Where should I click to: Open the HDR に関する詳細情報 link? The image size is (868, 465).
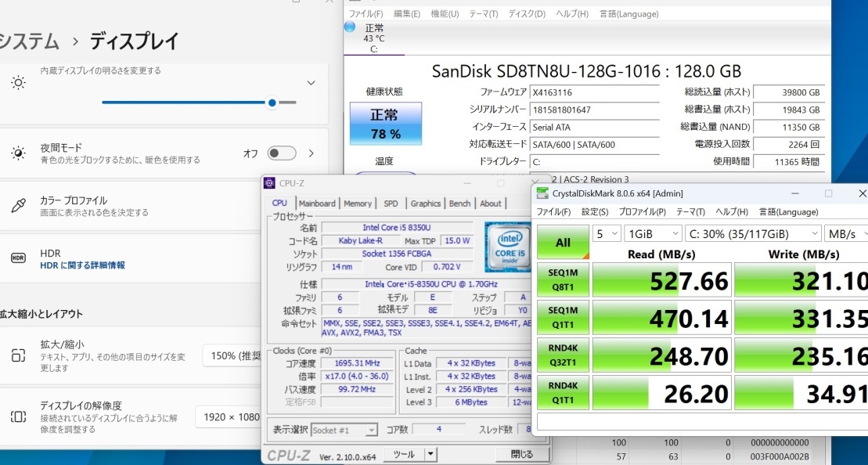tap(82, 265)
